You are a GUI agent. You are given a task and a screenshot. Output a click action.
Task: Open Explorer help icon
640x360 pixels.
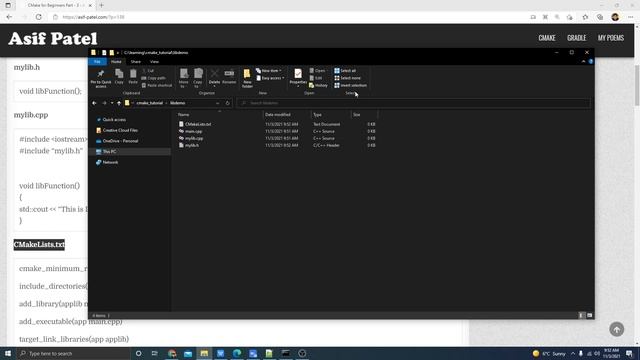[x=591, y=62]
